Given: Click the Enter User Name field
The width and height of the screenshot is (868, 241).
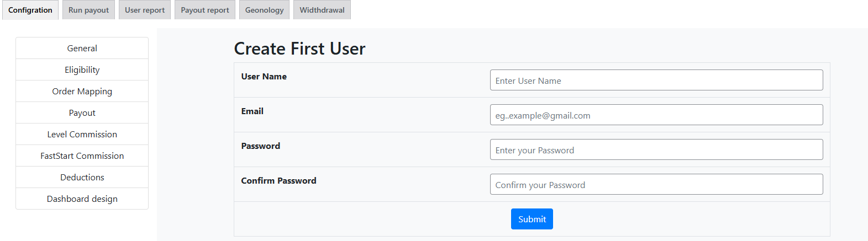Looking at the screenshot, I should (656, 80).
